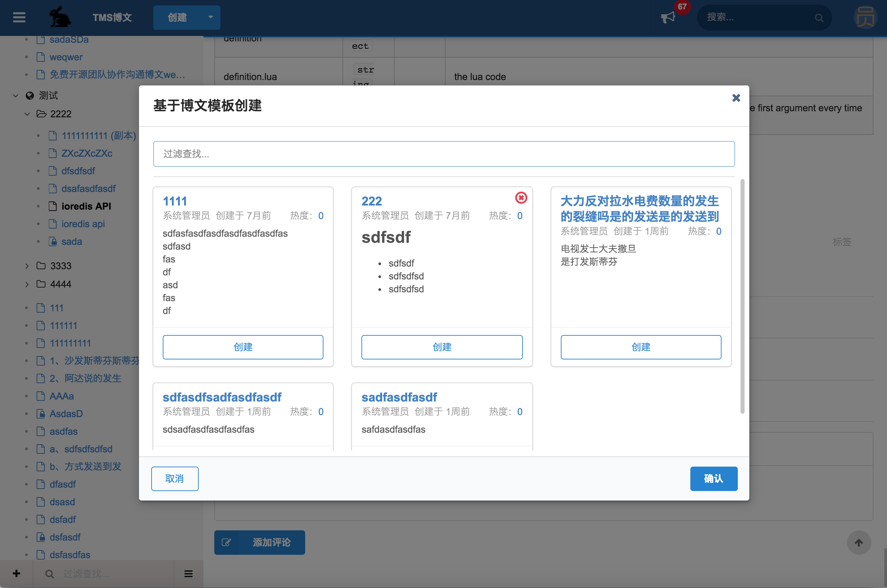Click the 创建 button in the top bar
Screen dimensions: 887x588
click(x=177, y=17)
